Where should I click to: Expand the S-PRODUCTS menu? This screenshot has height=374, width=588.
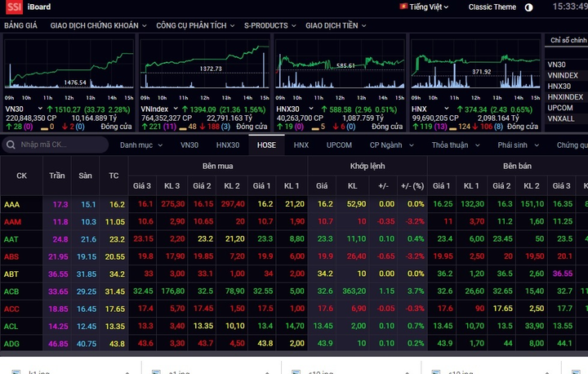pos(270,25)
